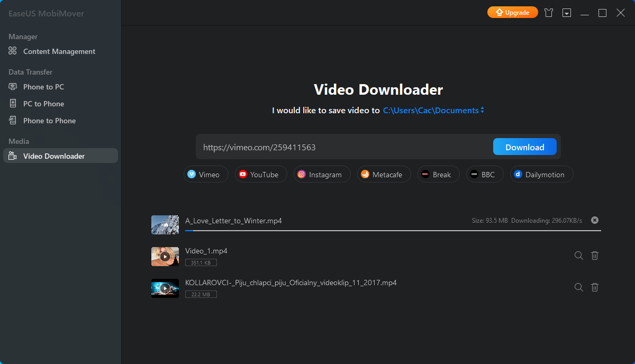
Task: Open the C:\Users\Cac\Documents save path link
Action: click(430, 110)
